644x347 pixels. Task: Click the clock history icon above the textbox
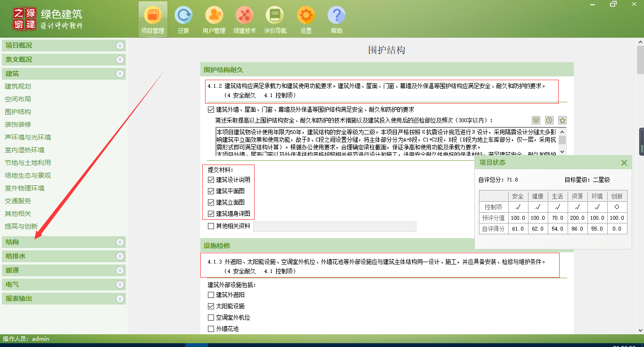[x=549, y=120]
